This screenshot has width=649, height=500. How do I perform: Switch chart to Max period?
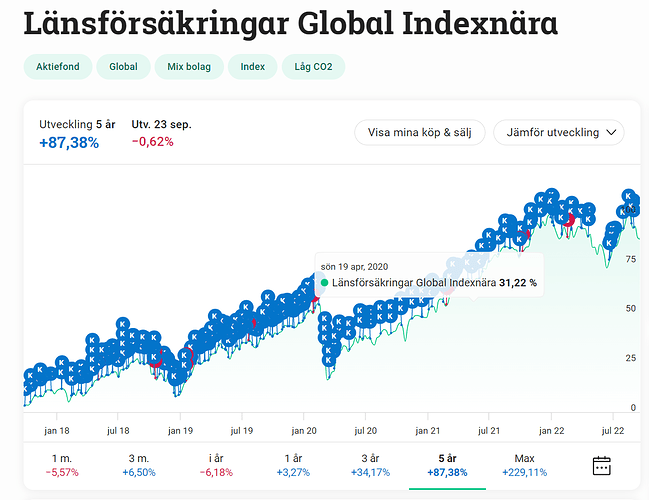(524, 464)
